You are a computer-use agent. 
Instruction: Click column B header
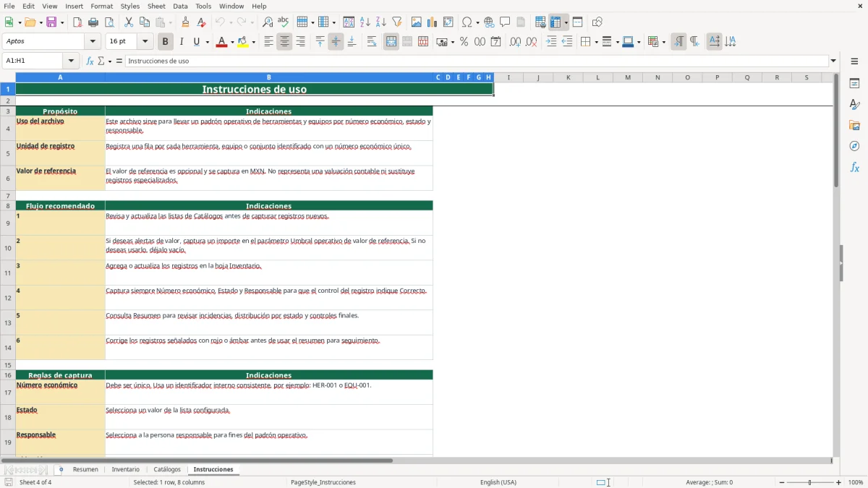pyautogui.click(x=269, y=77)
